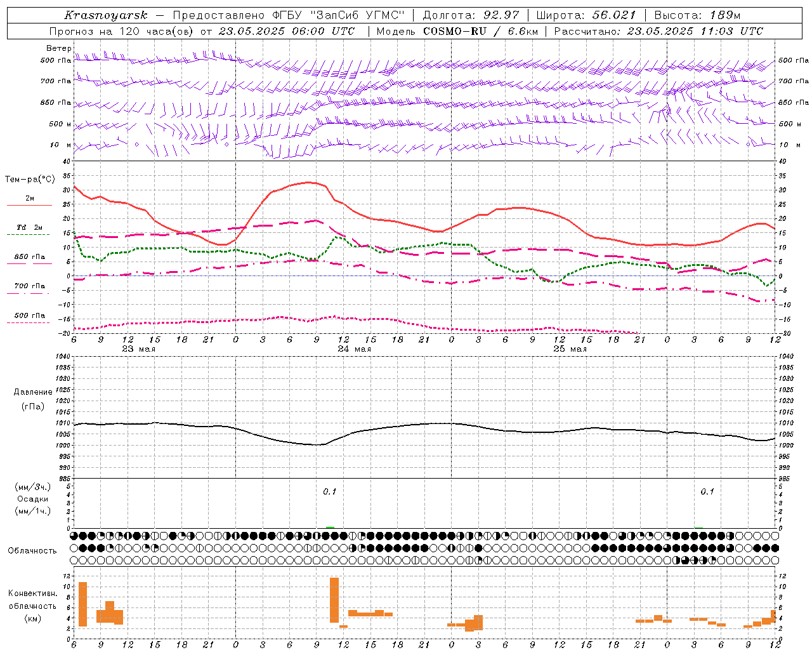
Task: Click the '24 мая' date label
Action: click(x=354, y=349)
